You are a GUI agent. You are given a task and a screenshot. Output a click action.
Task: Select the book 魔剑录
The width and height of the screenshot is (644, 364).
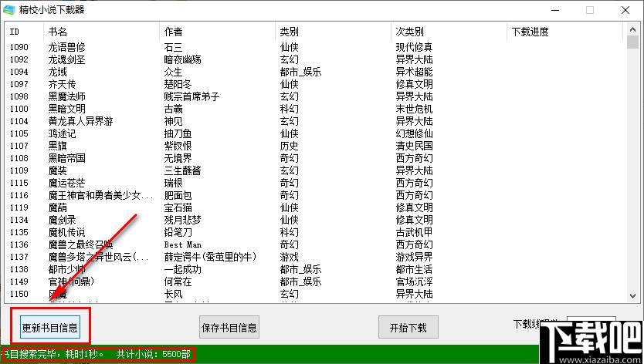pos(62,220)
